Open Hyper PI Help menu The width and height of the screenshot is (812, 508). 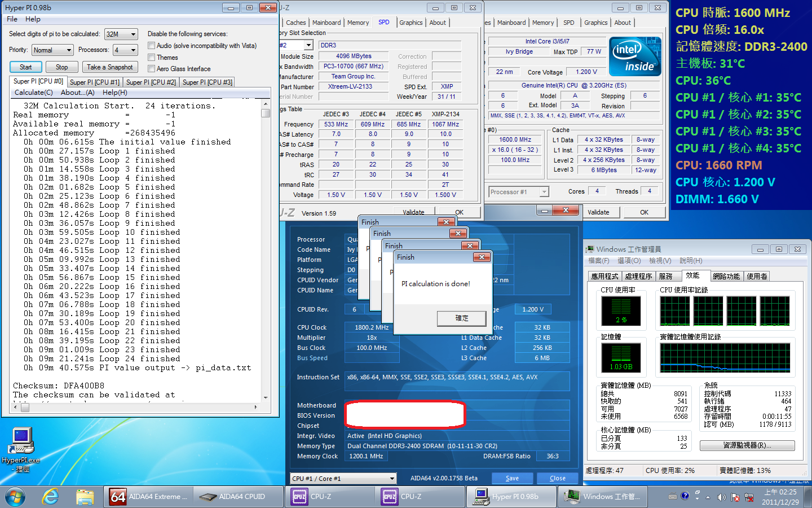tap(33, 19)
